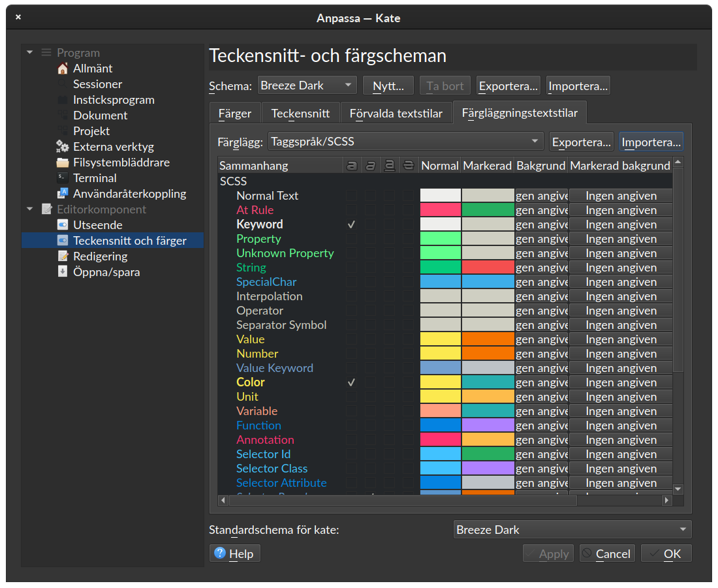Click the Utseende toggle icon
This screenshot has height=588, width=718.
tap(62, 225)
